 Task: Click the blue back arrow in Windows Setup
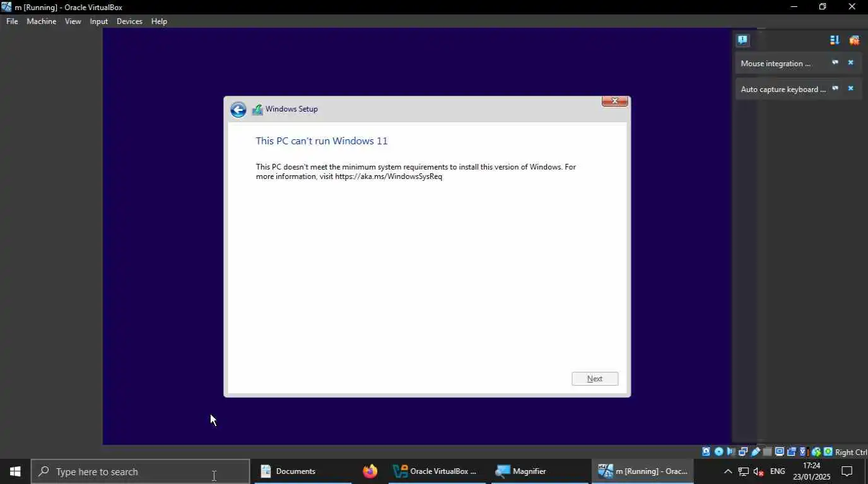coord(238,110)
